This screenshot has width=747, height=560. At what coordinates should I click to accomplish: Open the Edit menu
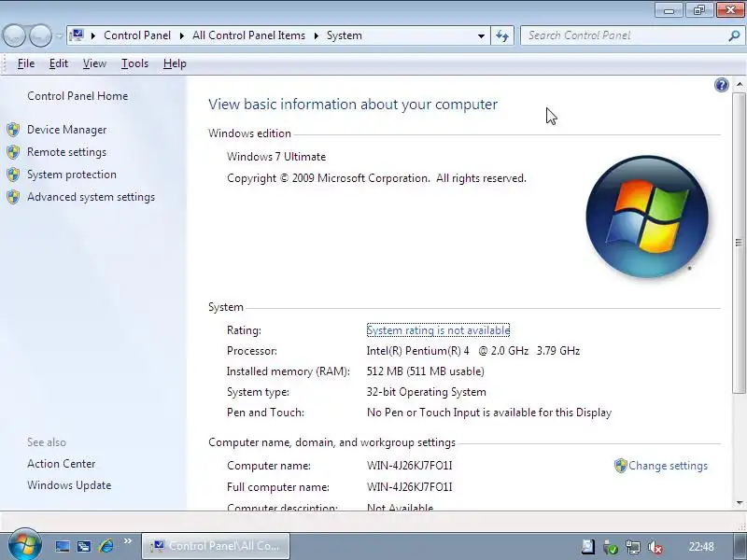(59, 63)
